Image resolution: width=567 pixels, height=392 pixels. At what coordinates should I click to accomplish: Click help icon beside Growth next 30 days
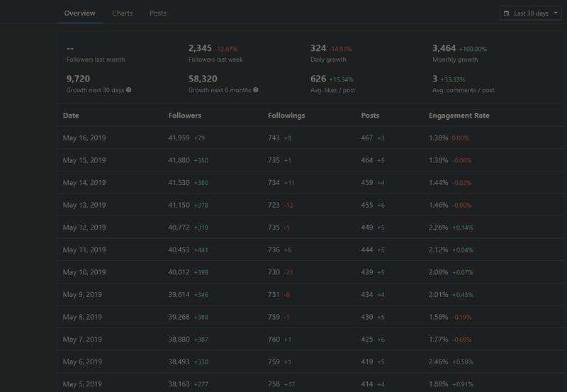pyautogui.click(x=129, y=91)
